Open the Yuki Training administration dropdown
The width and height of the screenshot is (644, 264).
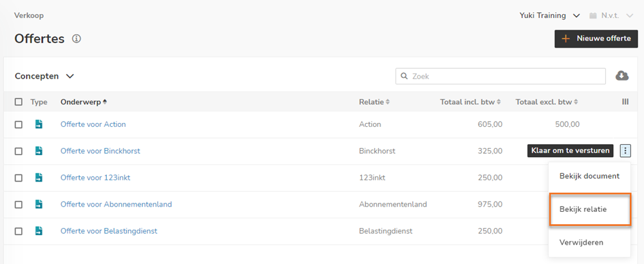click(x=549, y=15)
